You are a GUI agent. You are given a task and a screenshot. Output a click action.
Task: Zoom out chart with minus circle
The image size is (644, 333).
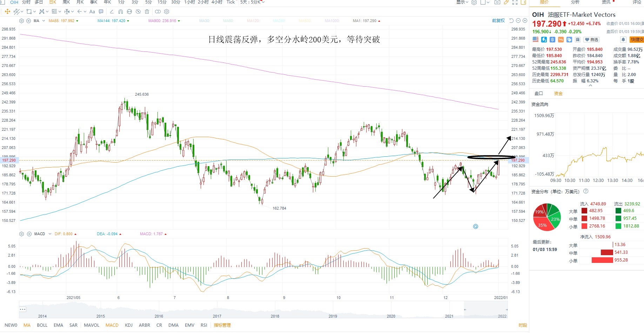click(x=518, y=21)
